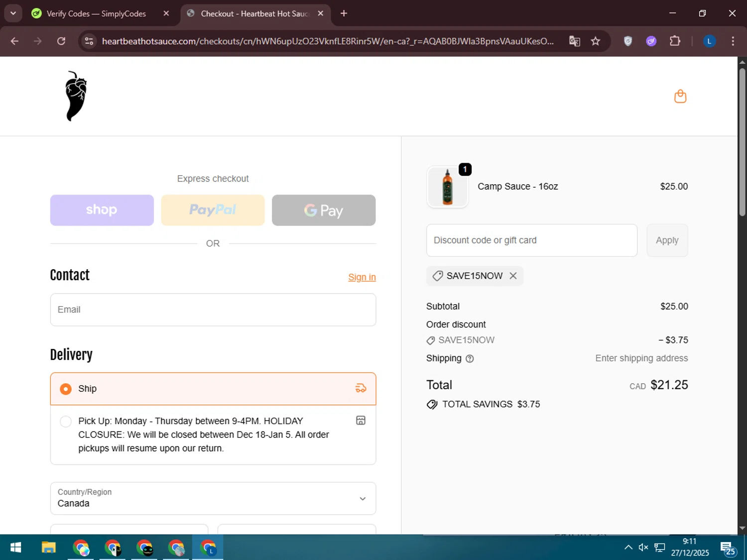Focus the Discount code or gift card field

coord(532,240)
